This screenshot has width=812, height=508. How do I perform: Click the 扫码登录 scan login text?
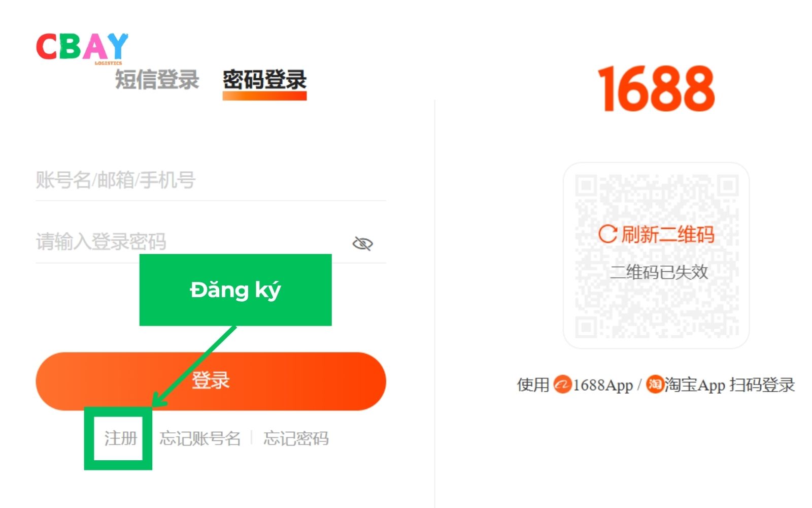[x=762, y=385]
